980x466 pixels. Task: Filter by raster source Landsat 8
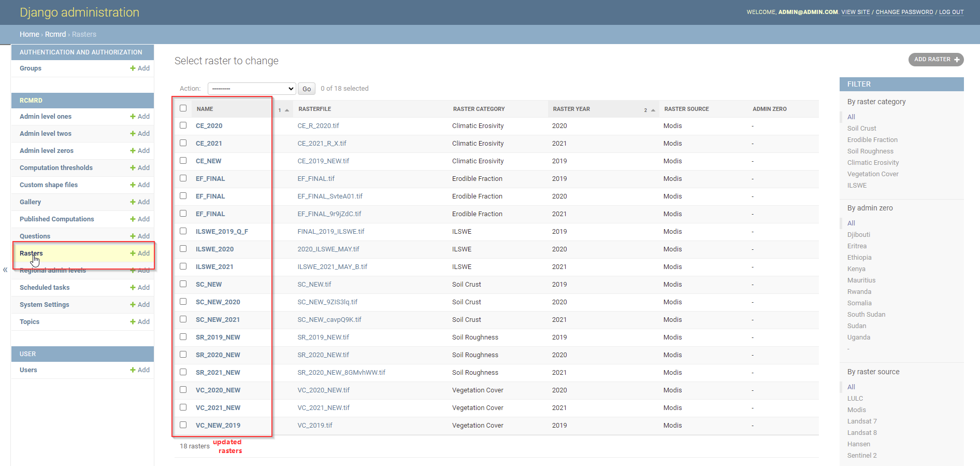[862, 433]
